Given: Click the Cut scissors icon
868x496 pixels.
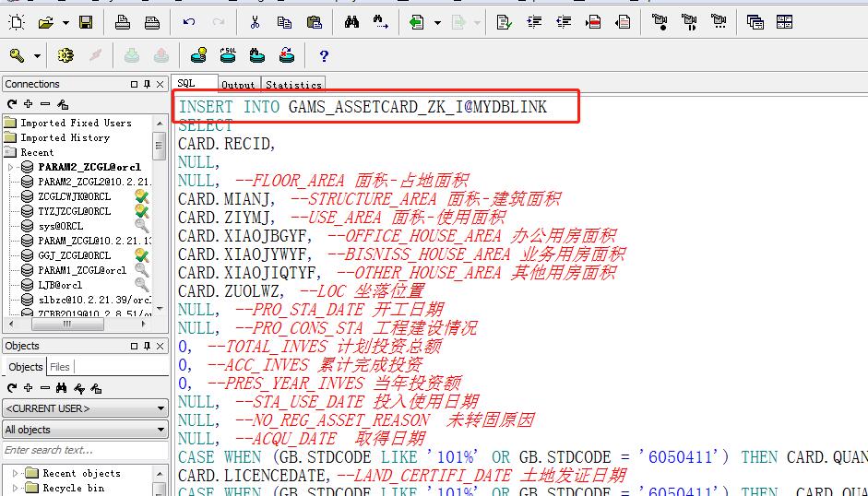Looking at the screenshot, I should coord(256,22).
